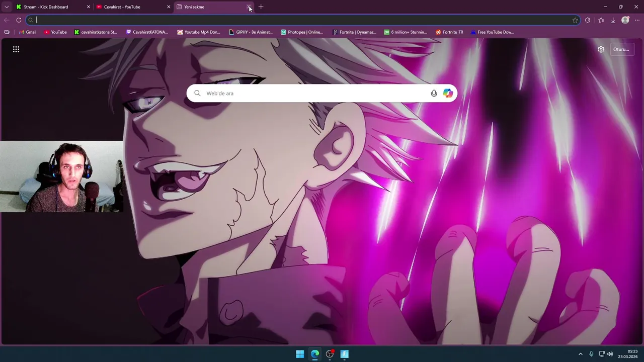Show hidden system tray icons

580,354
